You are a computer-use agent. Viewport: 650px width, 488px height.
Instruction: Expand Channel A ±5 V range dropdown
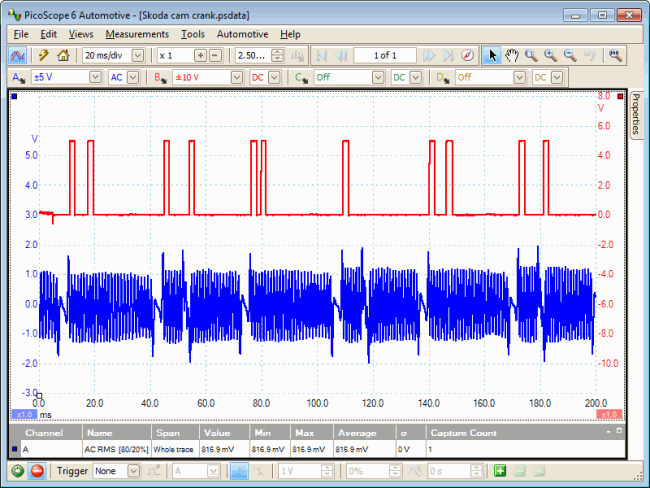[95, 77]
